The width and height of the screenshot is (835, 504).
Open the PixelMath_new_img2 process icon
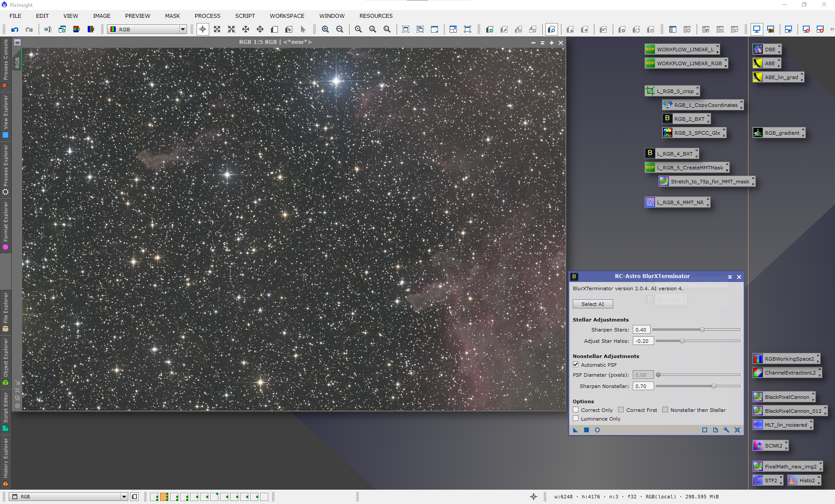[787, 467]
